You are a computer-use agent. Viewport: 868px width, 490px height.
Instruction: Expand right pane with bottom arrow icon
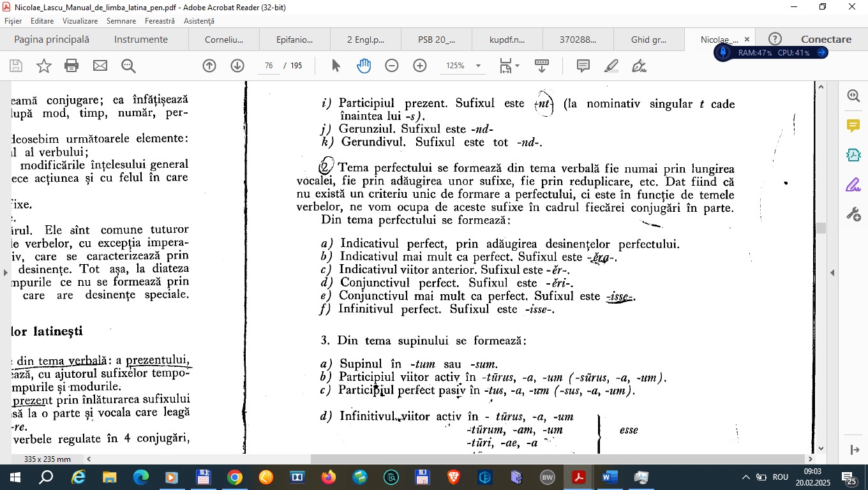click(x=855, y=450)
